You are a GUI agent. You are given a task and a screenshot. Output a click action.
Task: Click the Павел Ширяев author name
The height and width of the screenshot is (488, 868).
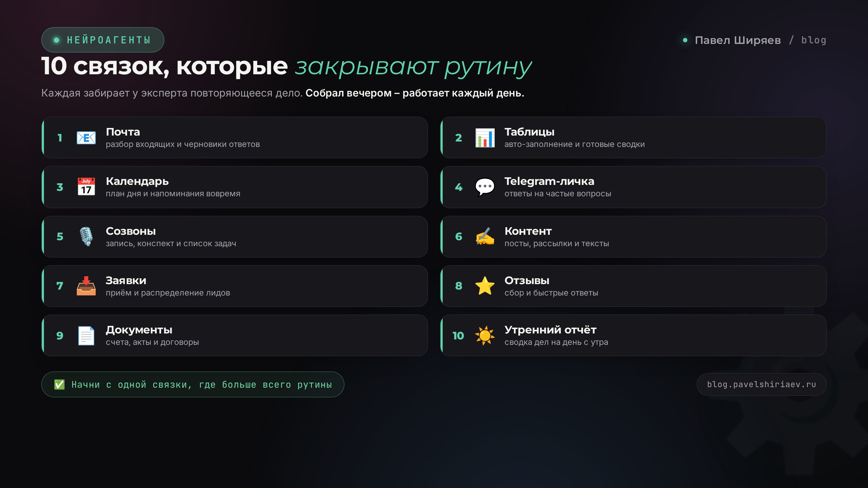tap(738, 40)
